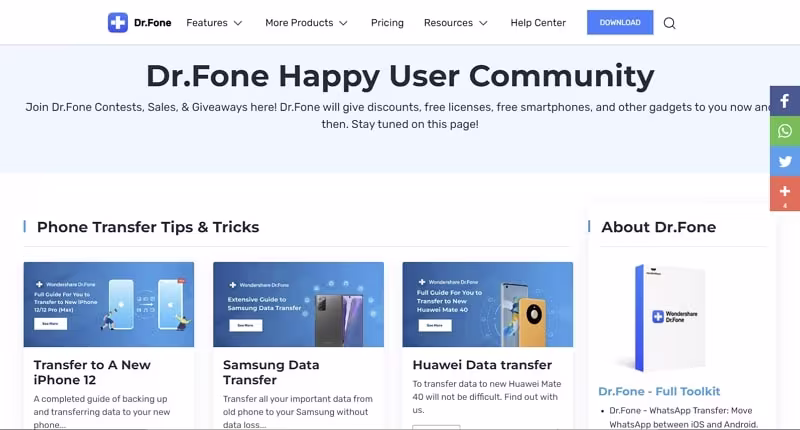Screen dimensions: 800x430
Task: Click See More on Samsung banner
Action: point(245,325)
